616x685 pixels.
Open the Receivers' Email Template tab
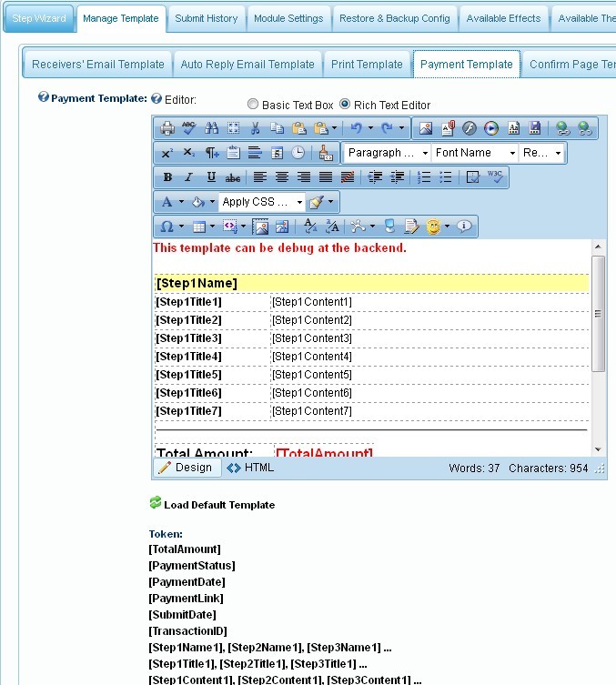[x=98, y=65]
